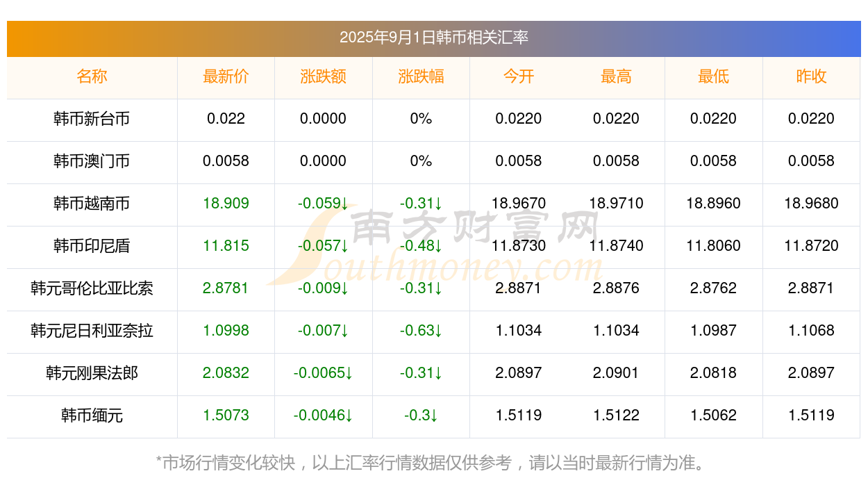Select the 韩币澳门币 row name
This screenshot has width=868, height=485.
click(92, 161)
